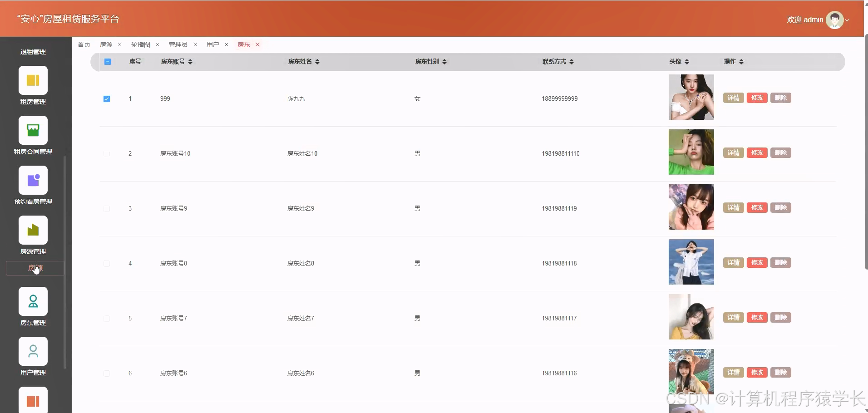
Task: Click phone number 18899999999
Action: point(560,99)
